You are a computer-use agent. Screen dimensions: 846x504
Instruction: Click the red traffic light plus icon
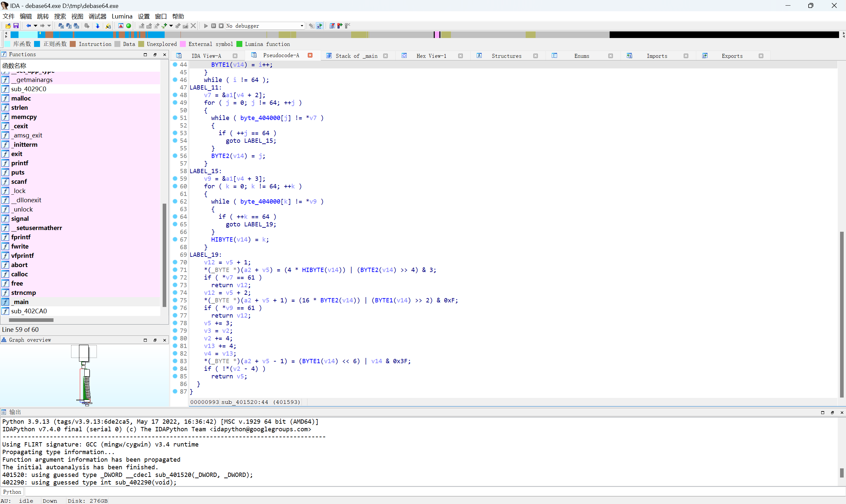pyautogui.click(x=340, y=26)
